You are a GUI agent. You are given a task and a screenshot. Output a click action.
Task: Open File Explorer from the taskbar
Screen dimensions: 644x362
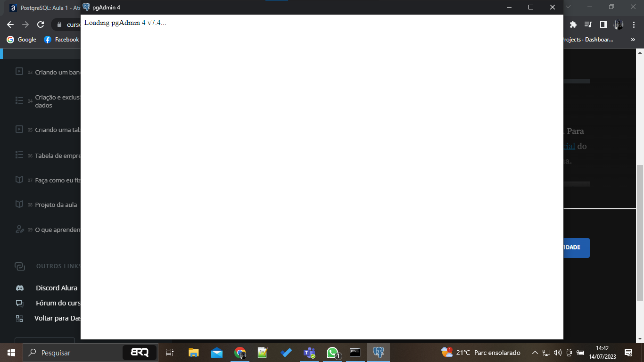pos(194,353)
